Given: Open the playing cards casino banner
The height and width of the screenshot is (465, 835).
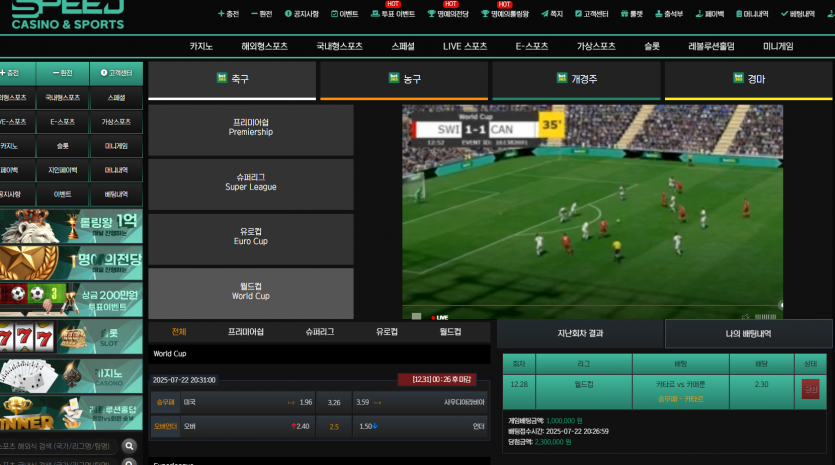Looking at the screenshot, I should click(71, 376).
